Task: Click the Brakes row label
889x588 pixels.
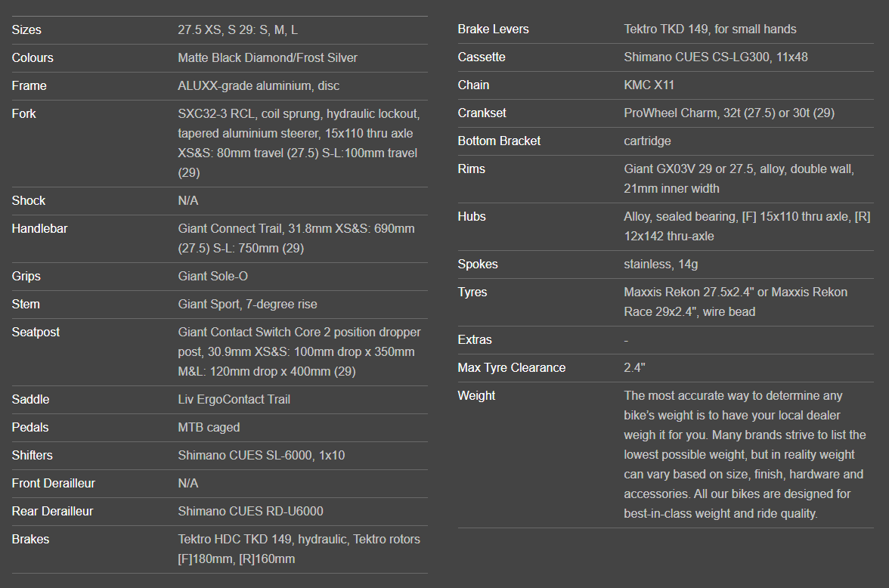Action: click(30, 540)
